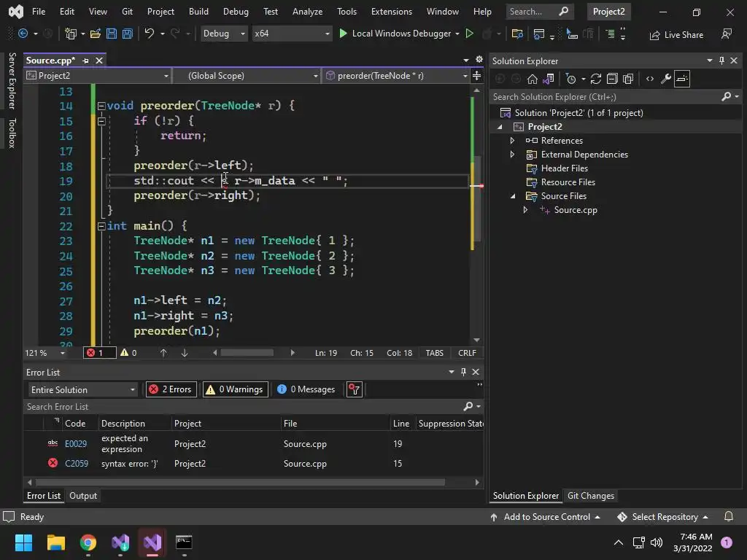This screenshot has height=560, width=747.
Task: Click the View Code icon in Solution Explorer
Action: [650, 79]
